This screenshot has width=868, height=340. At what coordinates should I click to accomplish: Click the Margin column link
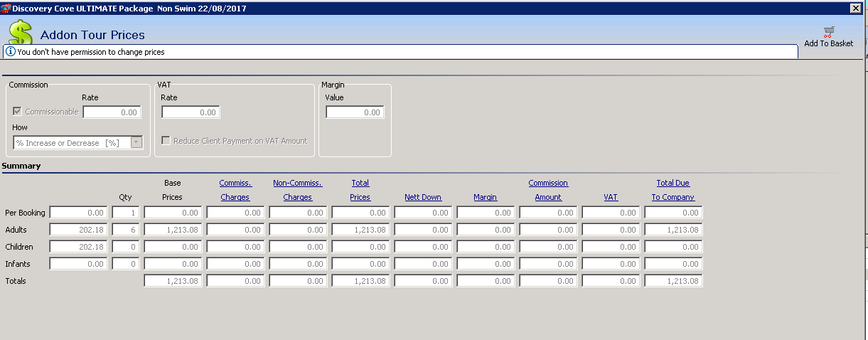click(486, 197)
